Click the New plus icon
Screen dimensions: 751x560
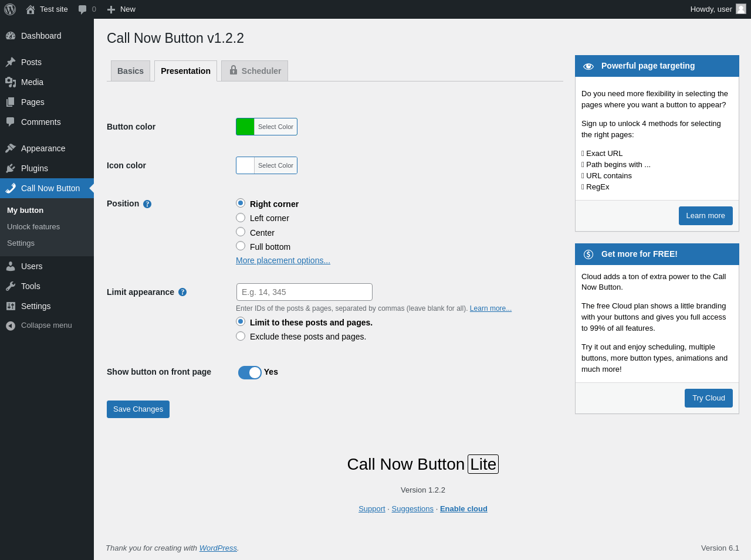(x=111, y=9)
